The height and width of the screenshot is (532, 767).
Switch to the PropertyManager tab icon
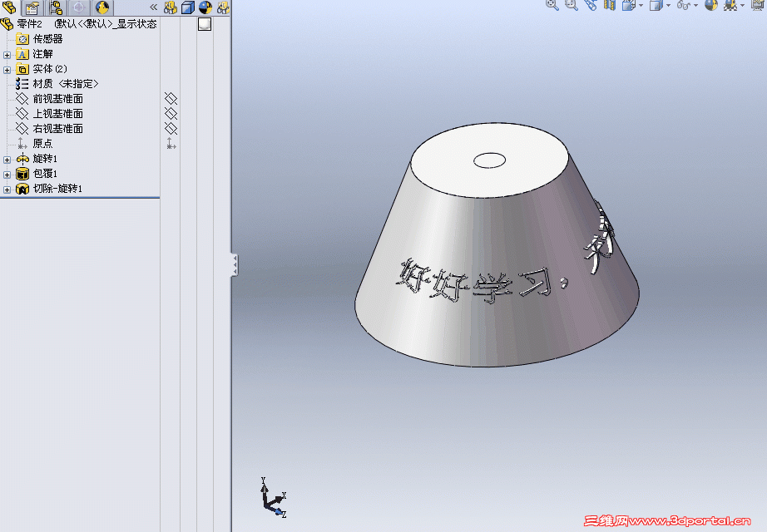[30, 7]
